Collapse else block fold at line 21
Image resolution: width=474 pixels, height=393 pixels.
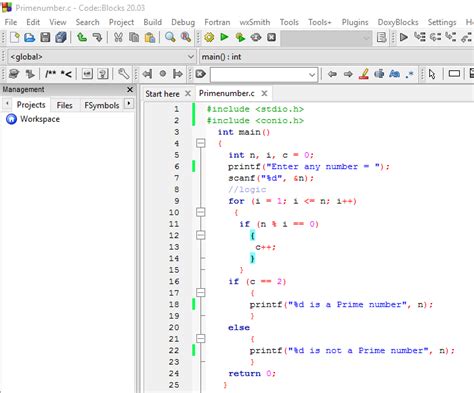click(201, 339)
